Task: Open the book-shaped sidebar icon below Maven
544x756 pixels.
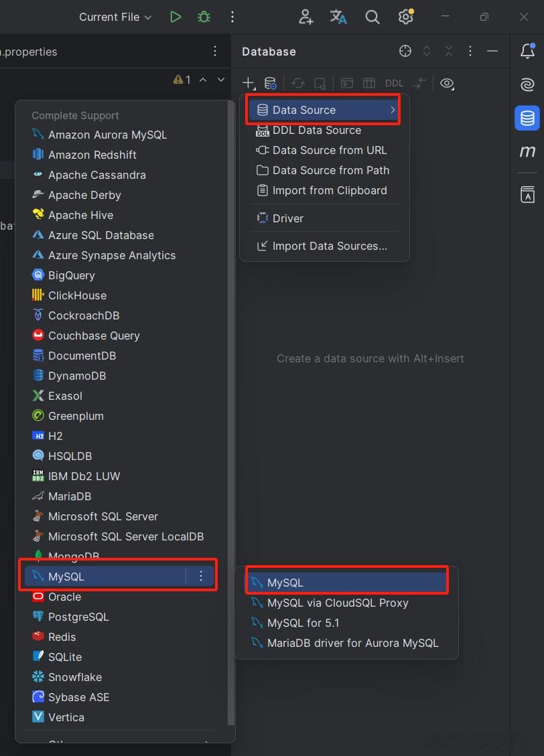Action: (528, 194)
